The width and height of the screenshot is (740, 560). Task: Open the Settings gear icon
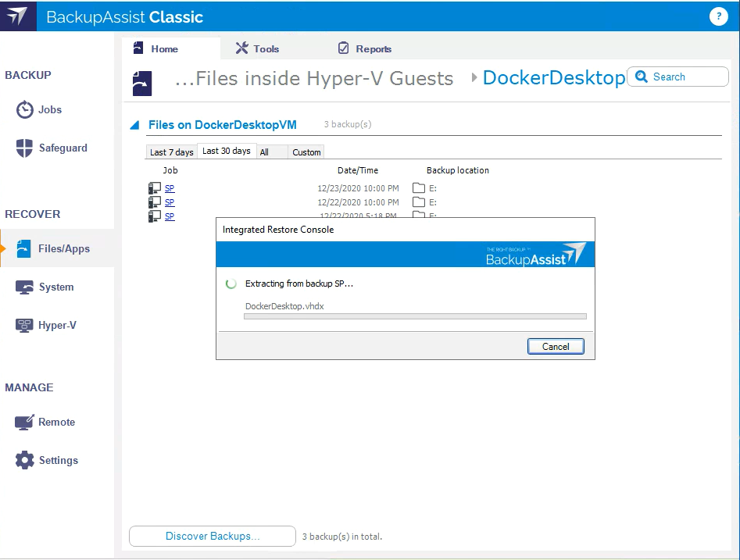pyautogui.click(x=25, y=461)
